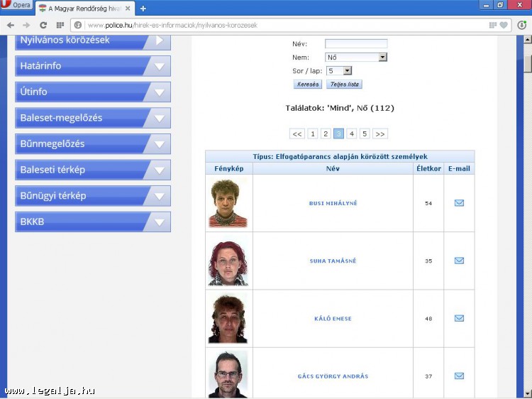Open email icon in Káló Emese row
Image resolution: width=532 pixels, height=399 pixels.
459,318
